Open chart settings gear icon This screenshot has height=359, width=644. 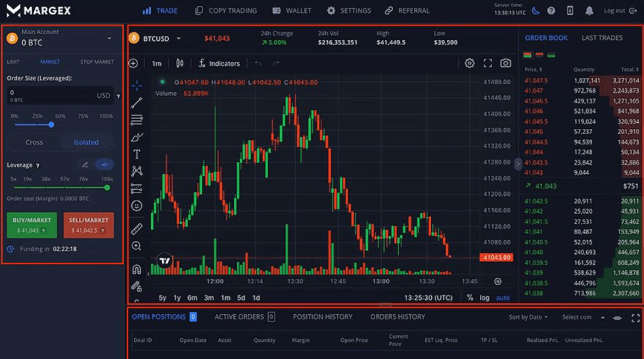[469, 63]
